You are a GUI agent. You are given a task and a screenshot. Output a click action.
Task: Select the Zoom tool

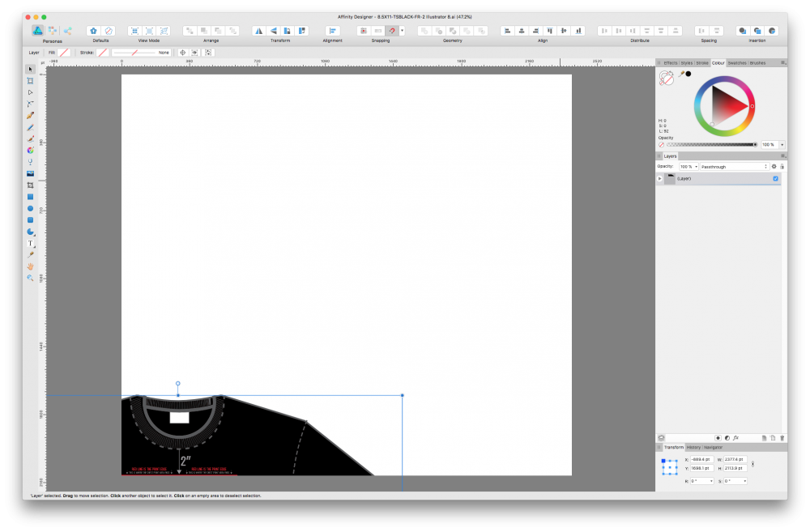pyautogui.click(x=30, y=277)
